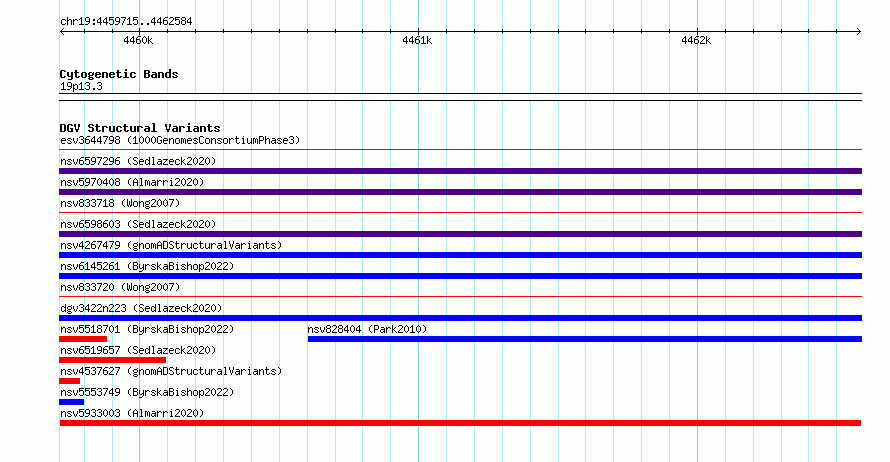Click the Cytogenetic Bands track title
The image size is (890, 462).
(119, 74)
